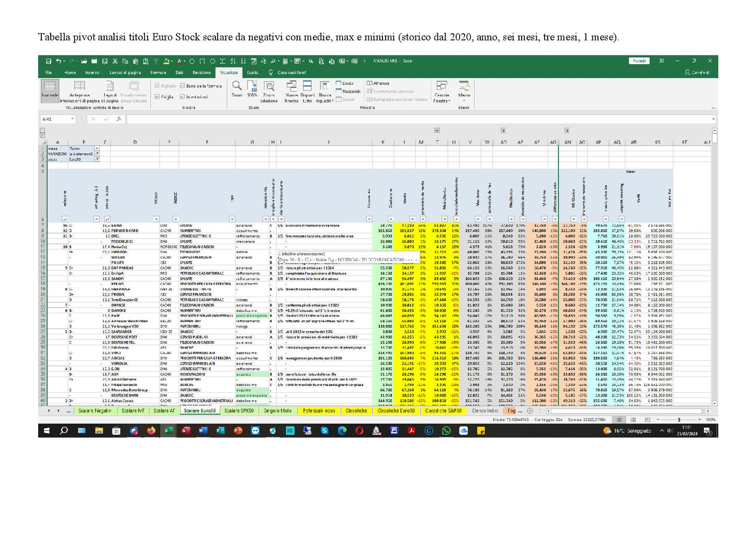Open taskbar search magnifier
This screenshot has height=534, width=756.
[x=64, y=430]
